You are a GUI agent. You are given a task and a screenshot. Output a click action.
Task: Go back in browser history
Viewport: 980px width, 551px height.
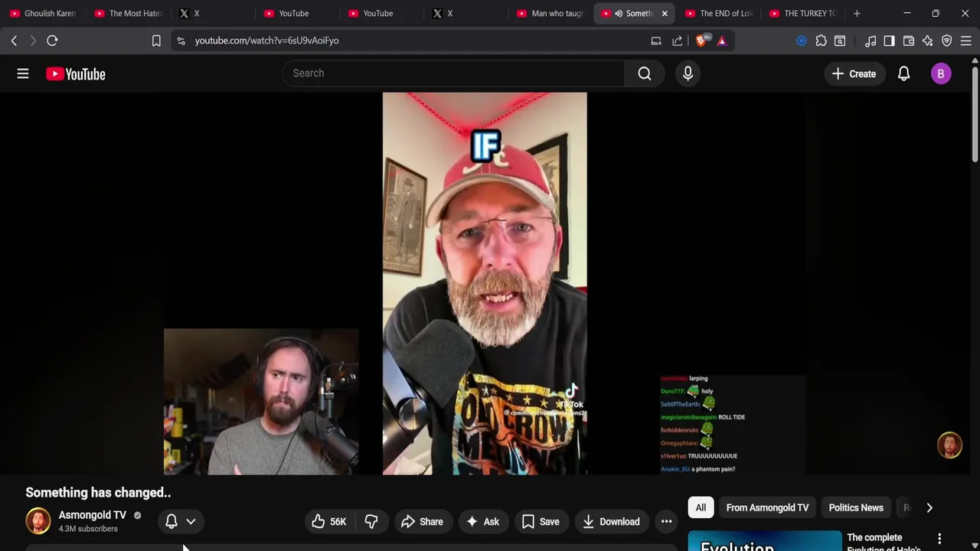pyautogui.click(x=14, y=41)
